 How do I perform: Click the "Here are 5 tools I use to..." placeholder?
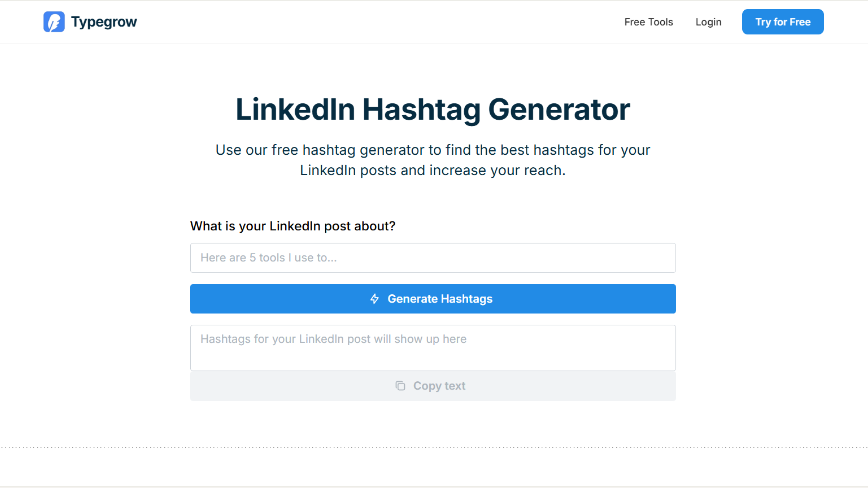pos(269,258)
